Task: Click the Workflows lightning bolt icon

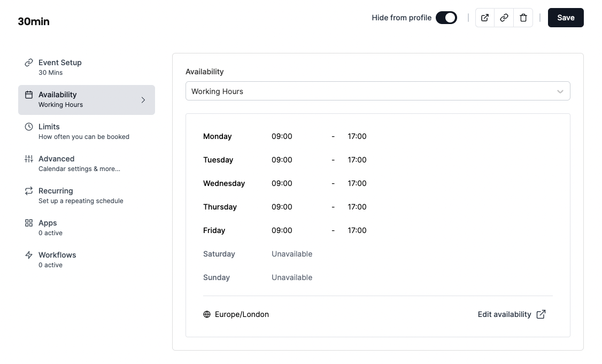Action: coord(29,255)
